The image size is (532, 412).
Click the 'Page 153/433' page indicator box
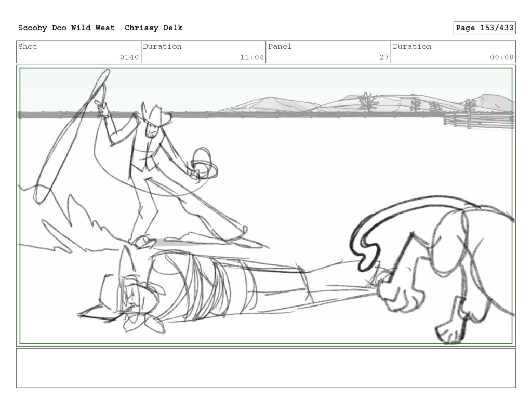tap(484, 28)
